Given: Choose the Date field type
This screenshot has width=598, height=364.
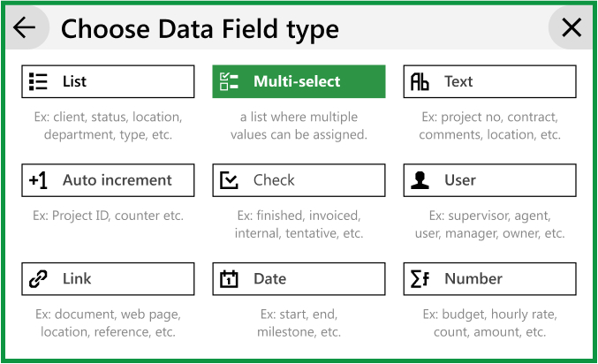Looking at the screenshot, I should click(x=299, y=279).
